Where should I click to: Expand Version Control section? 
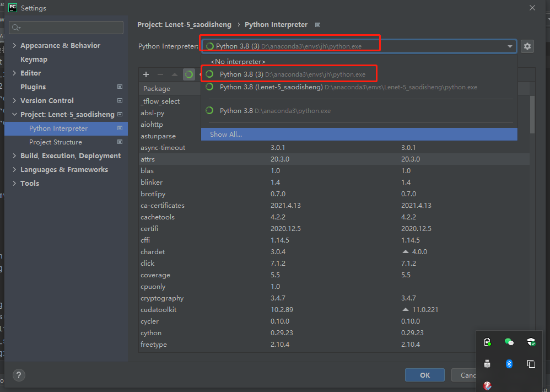pos(14,100)
